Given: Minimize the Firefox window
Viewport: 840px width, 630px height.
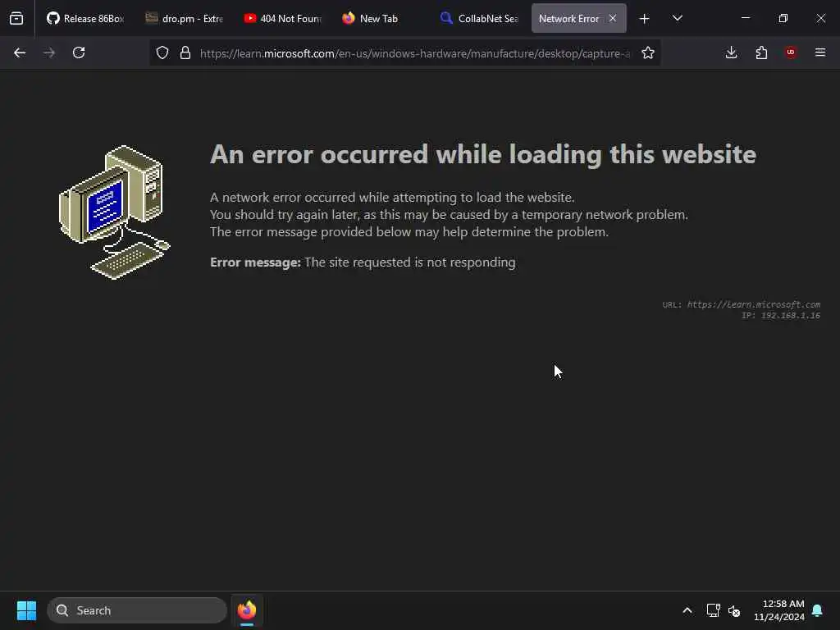Looking at the screenshot, I should (x=746, y=18).
